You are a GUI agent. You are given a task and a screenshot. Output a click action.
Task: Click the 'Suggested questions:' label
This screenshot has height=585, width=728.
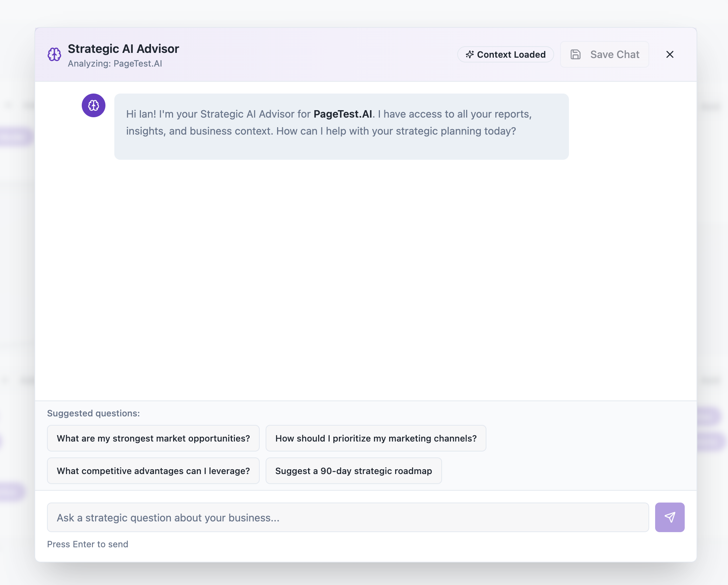(x=94, y=413)
